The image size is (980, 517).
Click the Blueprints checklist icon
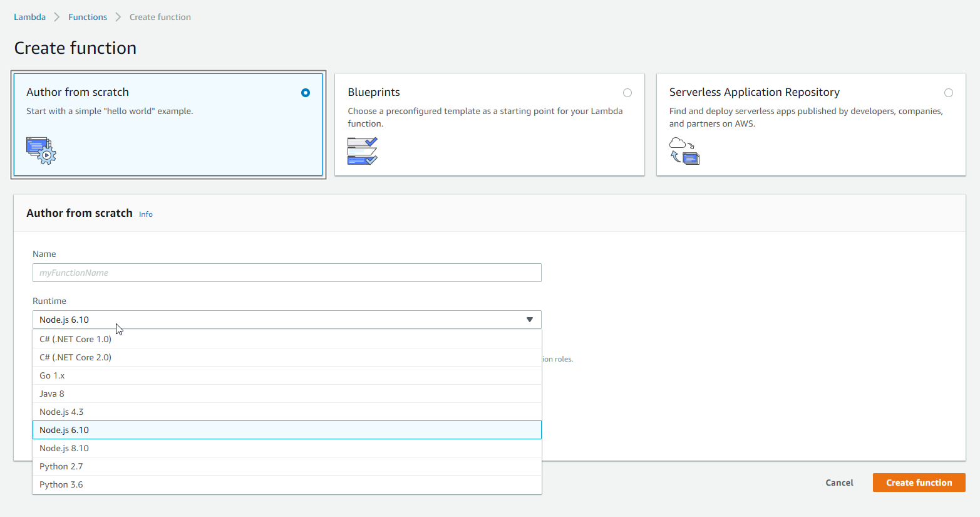point(363,151)
